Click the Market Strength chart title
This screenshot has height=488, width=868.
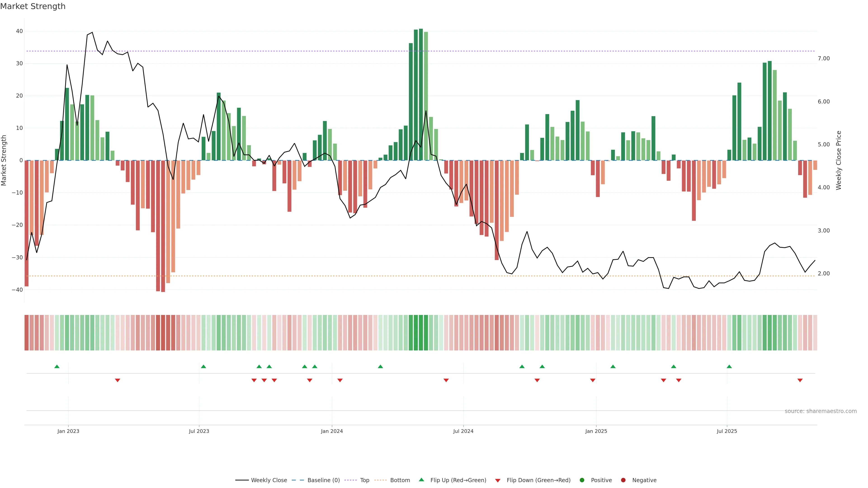point(33,6)
